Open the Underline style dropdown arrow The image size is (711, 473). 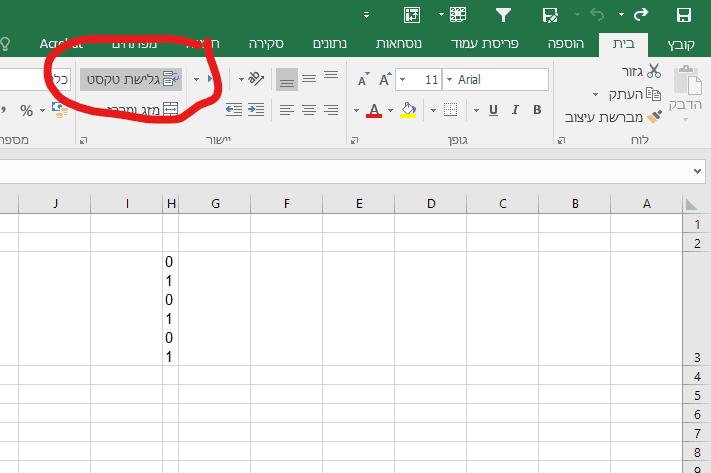point(476,110)
